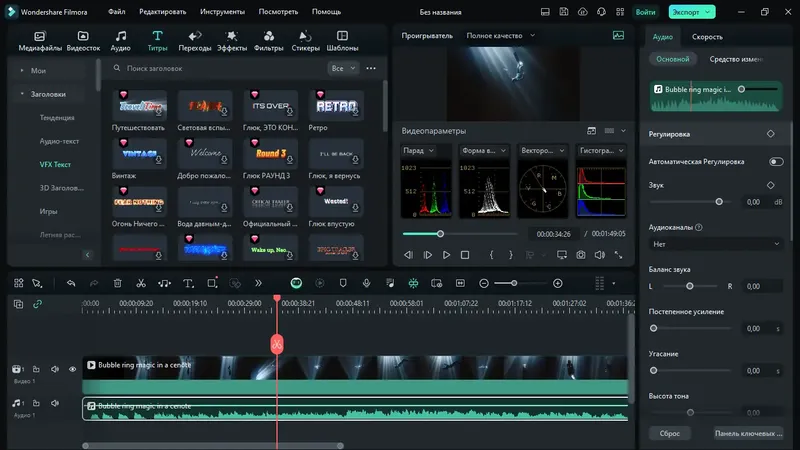Expand the Парад scope type dropdown
Screen dimensions: 800x450
coord(418,151)
